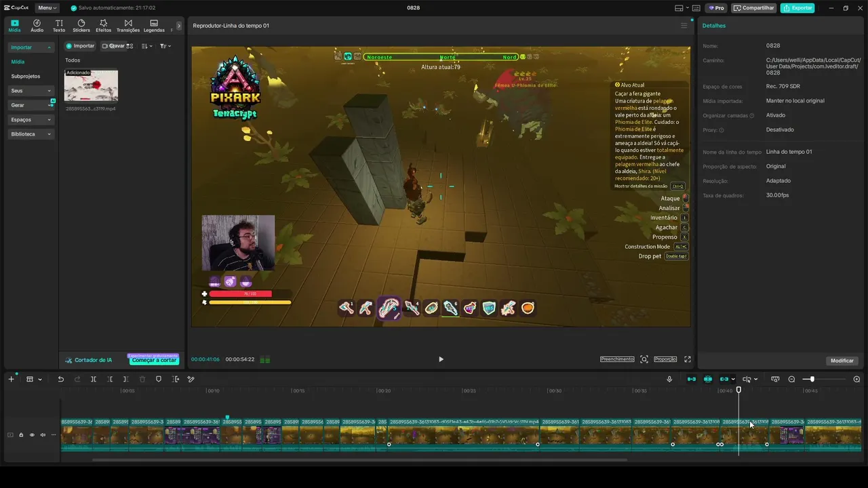Viewport: 868px width, 488px height.
Task: Mute the main video track audio
Action: click(x=43, y=435)
